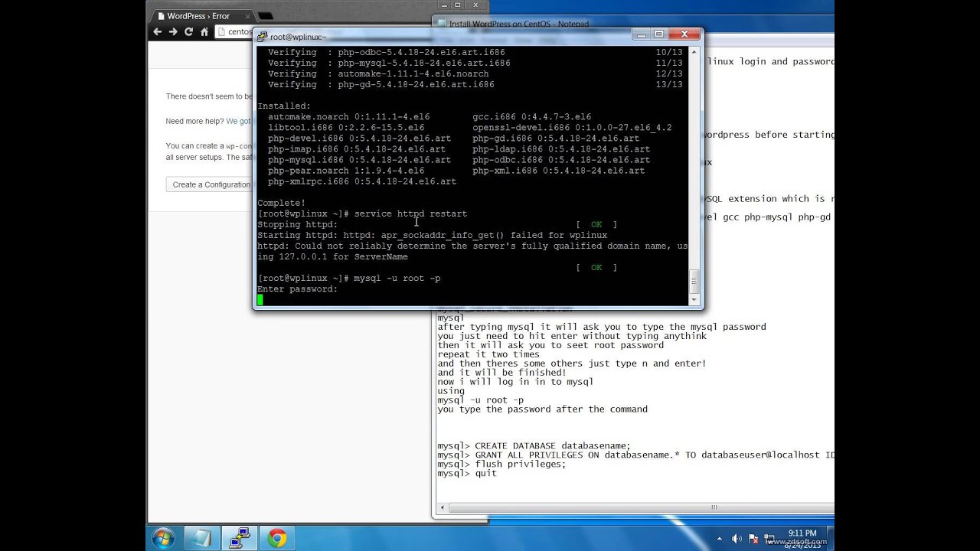Click the OK status after Stopping httpd
980x551 pixels.
596,225
